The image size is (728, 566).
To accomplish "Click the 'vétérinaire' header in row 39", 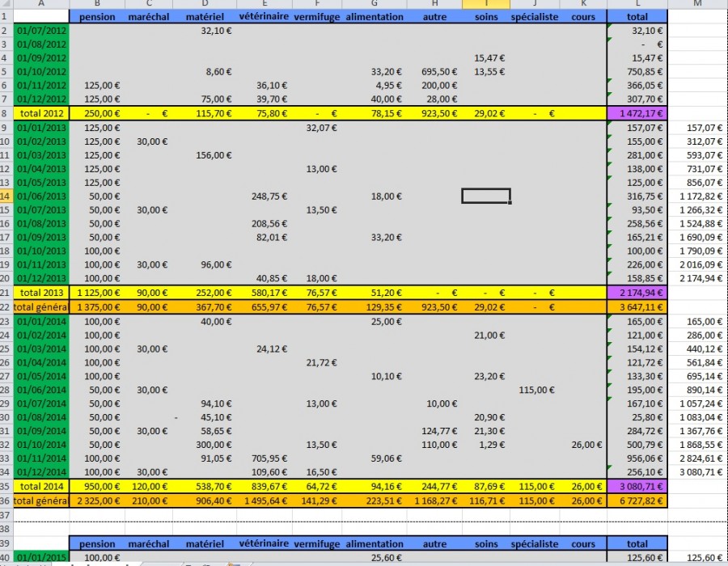I will point(265,543).
